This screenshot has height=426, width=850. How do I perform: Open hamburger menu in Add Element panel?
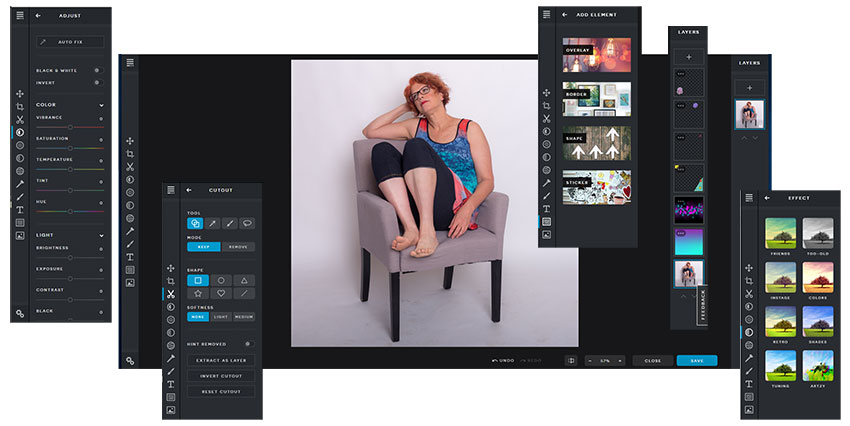point(546,15)
